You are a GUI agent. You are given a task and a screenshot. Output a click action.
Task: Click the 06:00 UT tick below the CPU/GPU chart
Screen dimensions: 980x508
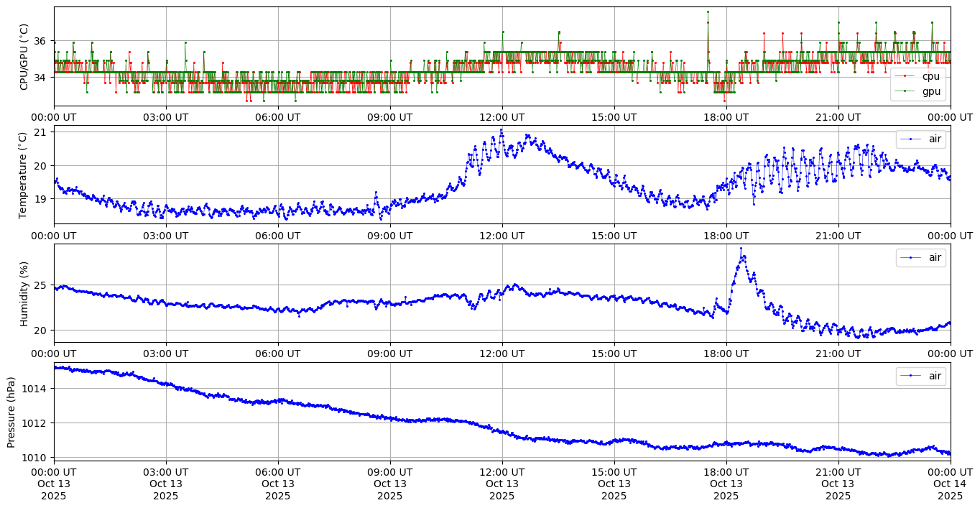[277, 117]
